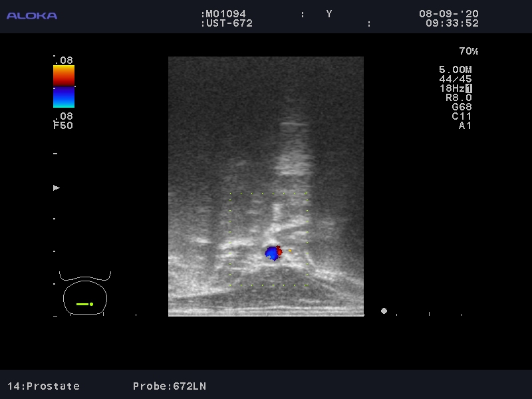Click the Probe:672LN label

pyautogui.click(x=170, y=386)
